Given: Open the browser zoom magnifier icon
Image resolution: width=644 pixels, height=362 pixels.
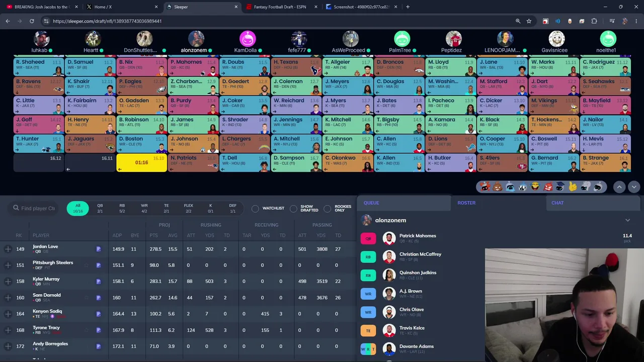Looking at the screenshot, I should click(x=518, y=21).
